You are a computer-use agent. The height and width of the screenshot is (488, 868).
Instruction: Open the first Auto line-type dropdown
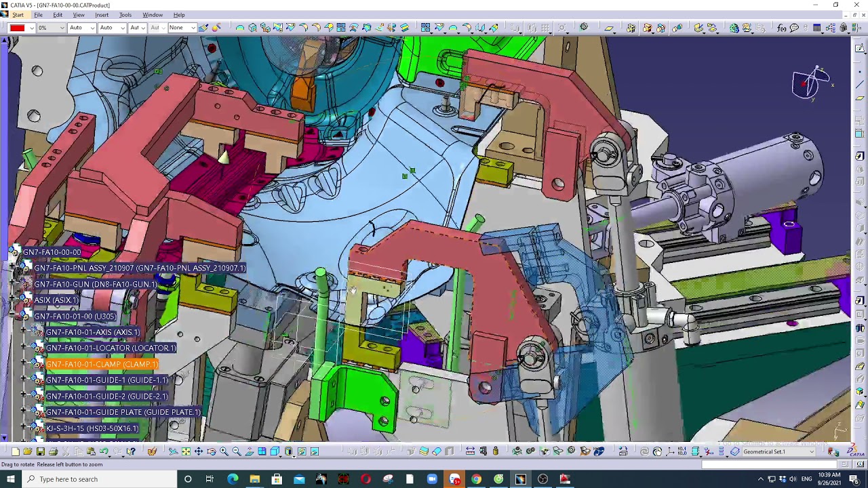pyautogui.click(x=92, y=28)
